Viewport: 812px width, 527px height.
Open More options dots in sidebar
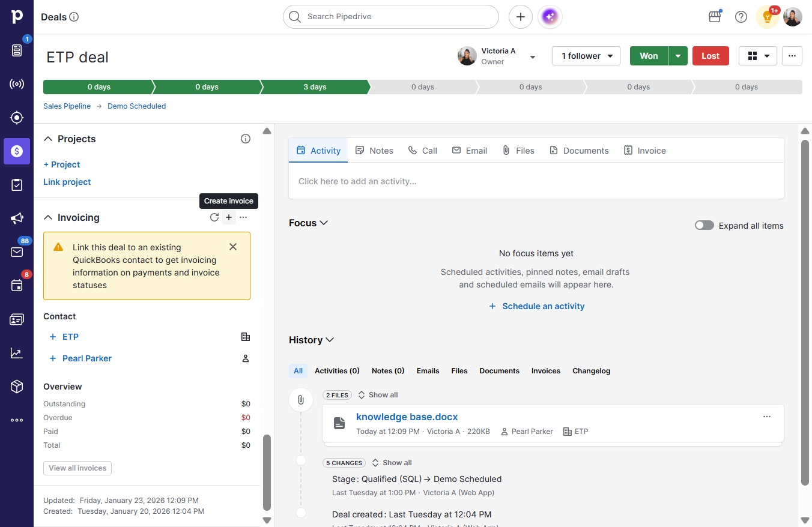click(x=17, y=420)
